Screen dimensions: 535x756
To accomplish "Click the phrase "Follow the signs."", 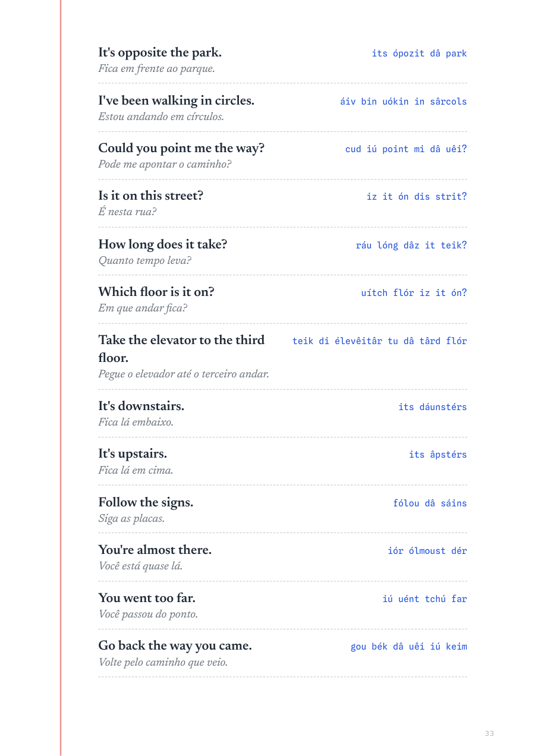I will [146, 503].
